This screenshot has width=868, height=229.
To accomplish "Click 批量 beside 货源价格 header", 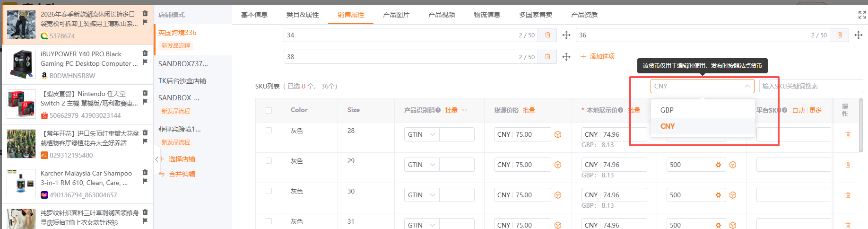I will click(x=529, y=110).
